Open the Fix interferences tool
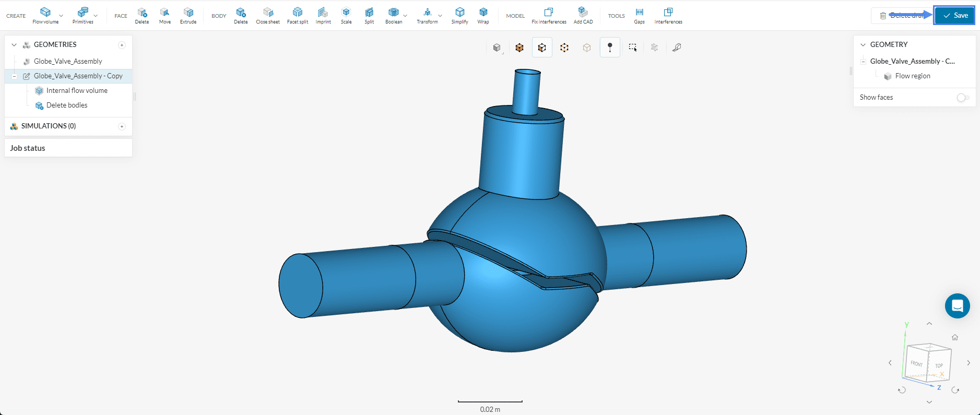Screen dimensions: 980x415 point(549,15)
